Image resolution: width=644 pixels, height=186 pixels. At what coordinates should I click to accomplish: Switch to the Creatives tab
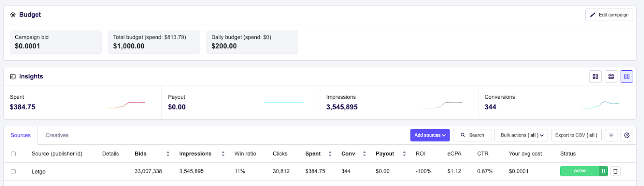pos(57,135)
